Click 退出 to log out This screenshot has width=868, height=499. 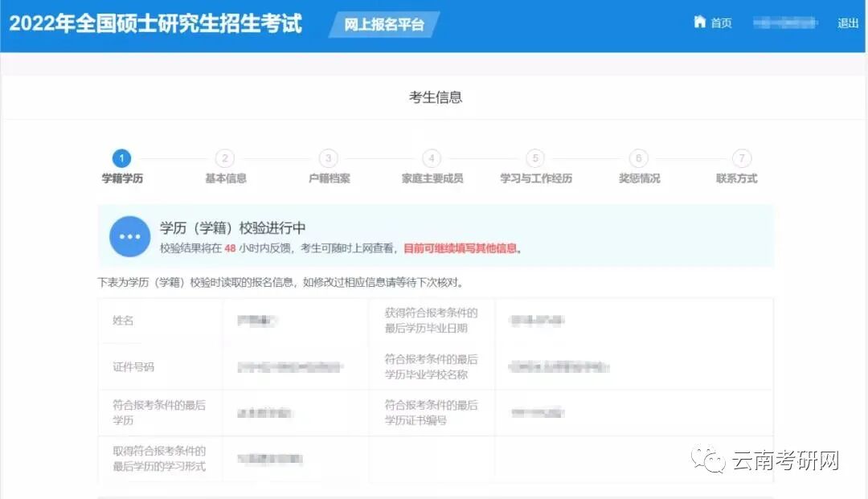coord(847,22)
